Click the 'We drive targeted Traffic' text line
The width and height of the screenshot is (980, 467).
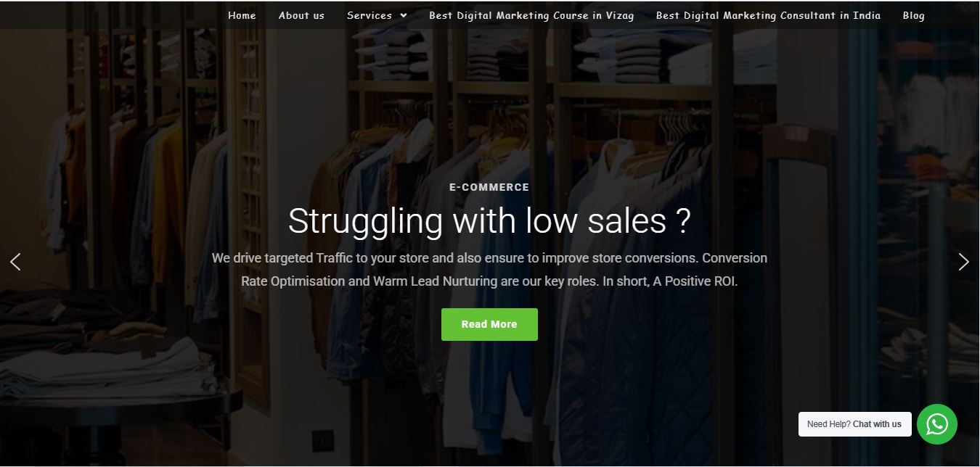(x=489, y=258)
